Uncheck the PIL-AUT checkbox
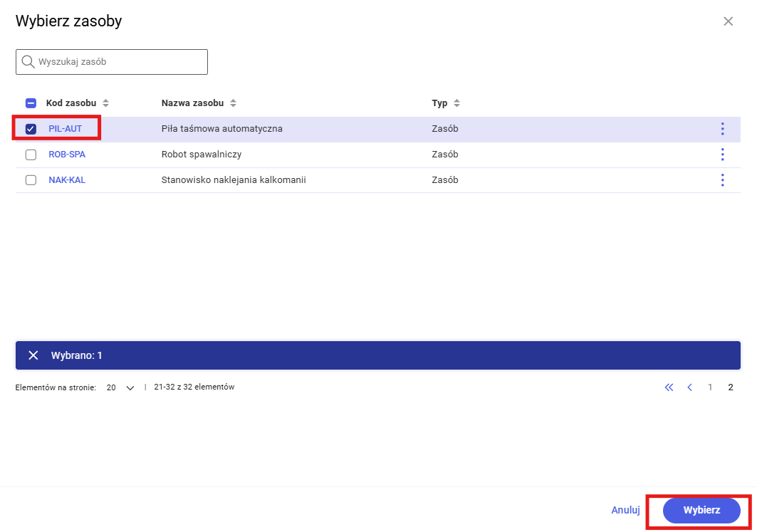This screenshot has width=757, height=532. [31, 129]
